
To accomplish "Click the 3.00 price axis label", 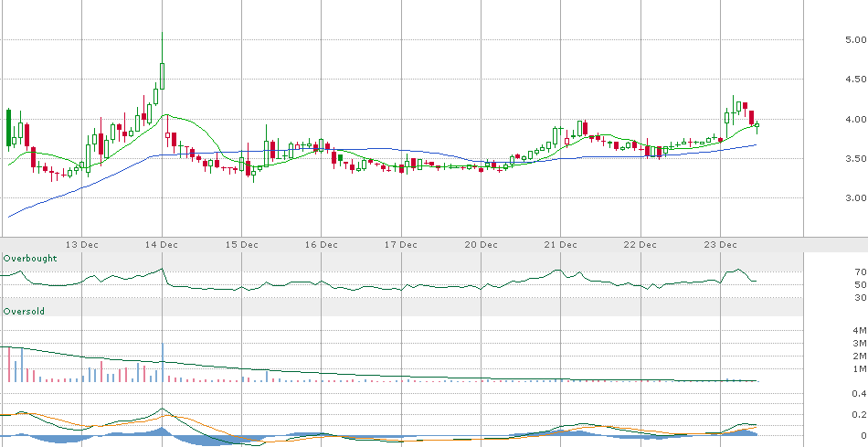I will coord(856,197).
